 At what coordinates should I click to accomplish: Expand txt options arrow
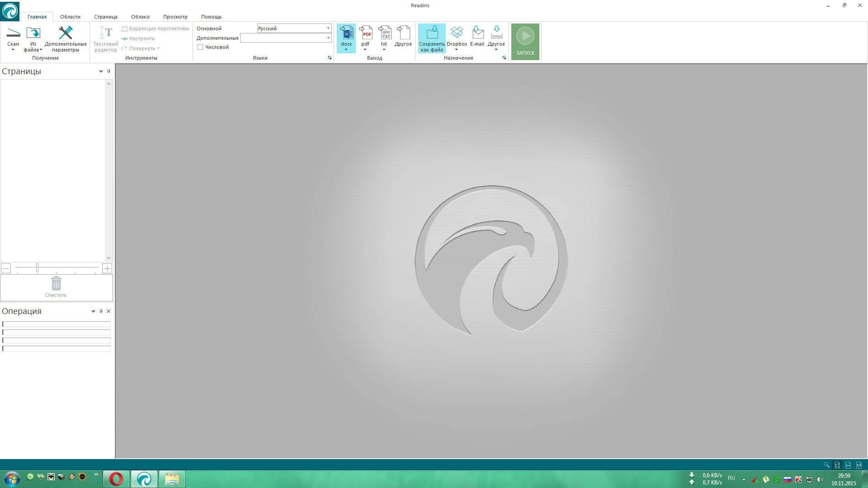(384, 50)
